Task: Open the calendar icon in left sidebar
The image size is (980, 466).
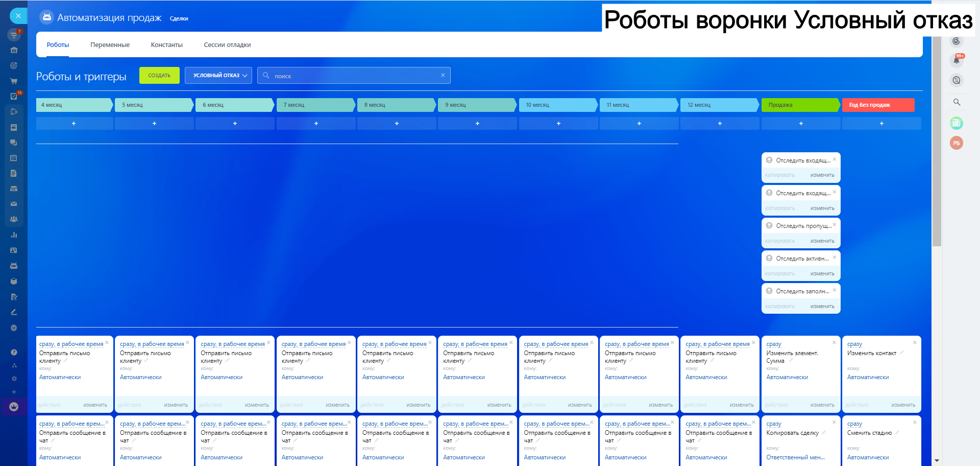Action: [14, 158]
